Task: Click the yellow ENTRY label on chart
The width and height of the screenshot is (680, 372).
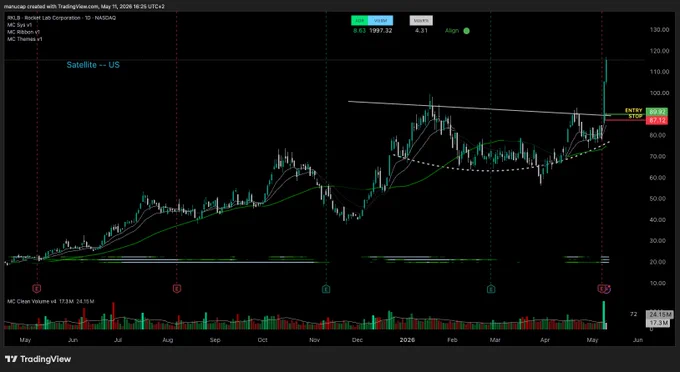Action: click(x=634, y=111)
